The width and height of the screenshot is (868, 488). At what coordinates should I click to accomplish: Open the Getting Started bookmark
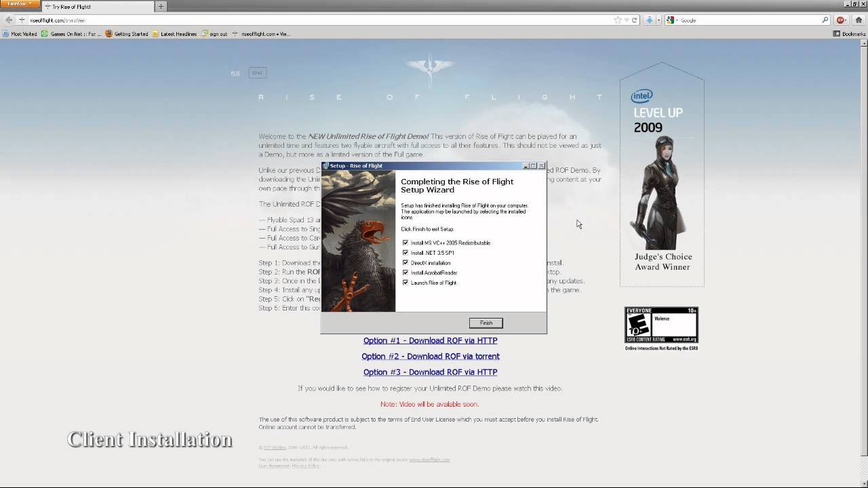tap(127, 34)
